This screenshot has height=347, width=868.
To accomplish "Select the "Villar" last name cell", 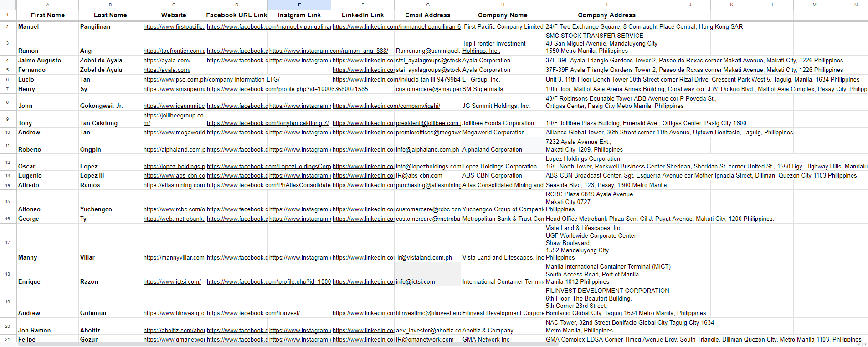I will click(x=110, y=243).
